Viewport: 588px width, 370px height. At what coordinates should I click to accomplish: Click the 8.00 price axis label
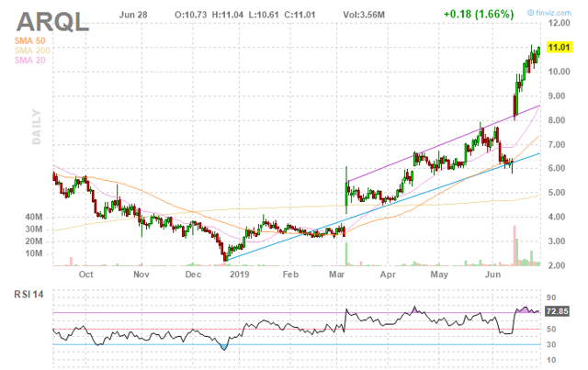point(557,120)
